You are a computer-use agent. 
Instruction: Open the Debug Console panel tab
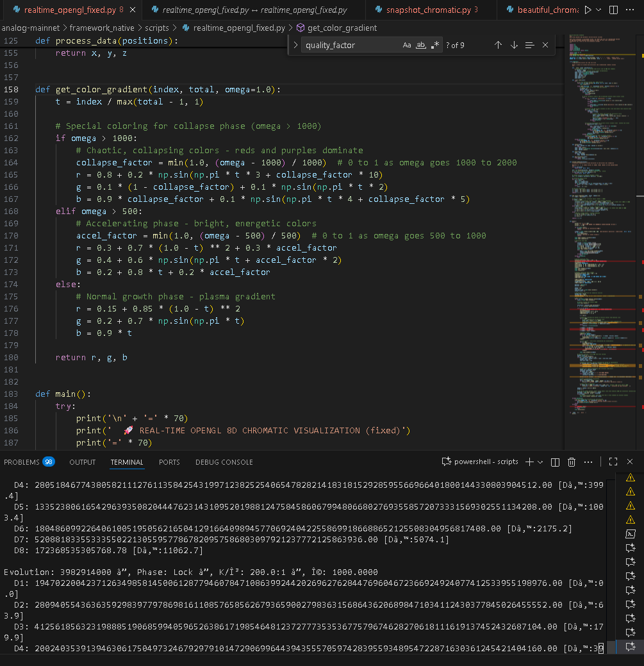[x=224, y=462]
